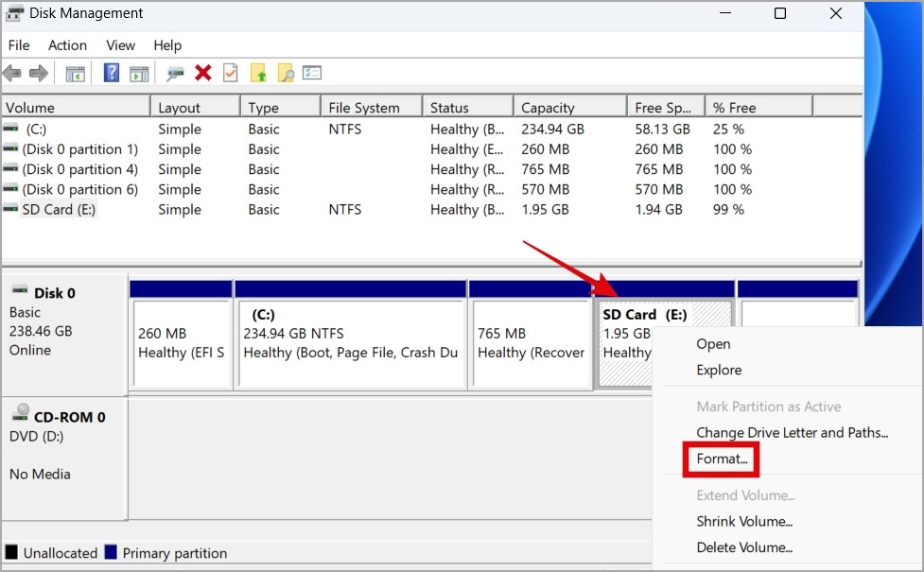924x572 pixels.
Task: Click the Disk 0 drive icon
Action: pos(20,290)
